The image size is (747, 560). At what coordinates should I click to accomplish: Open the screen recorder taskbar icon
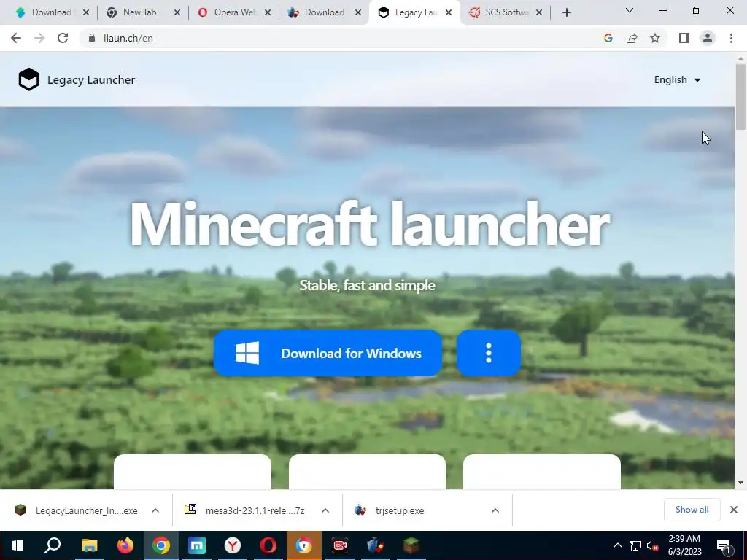click(x=340, y=545)
